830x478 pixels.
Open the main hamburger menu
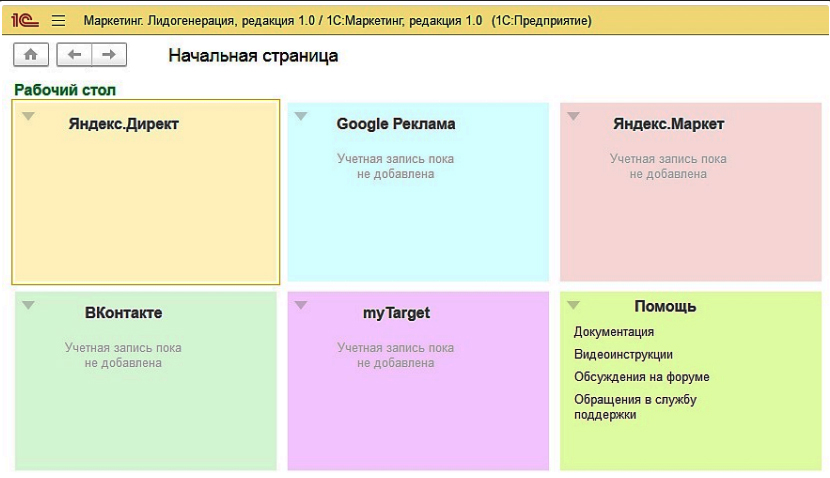(x=58, y=21)
